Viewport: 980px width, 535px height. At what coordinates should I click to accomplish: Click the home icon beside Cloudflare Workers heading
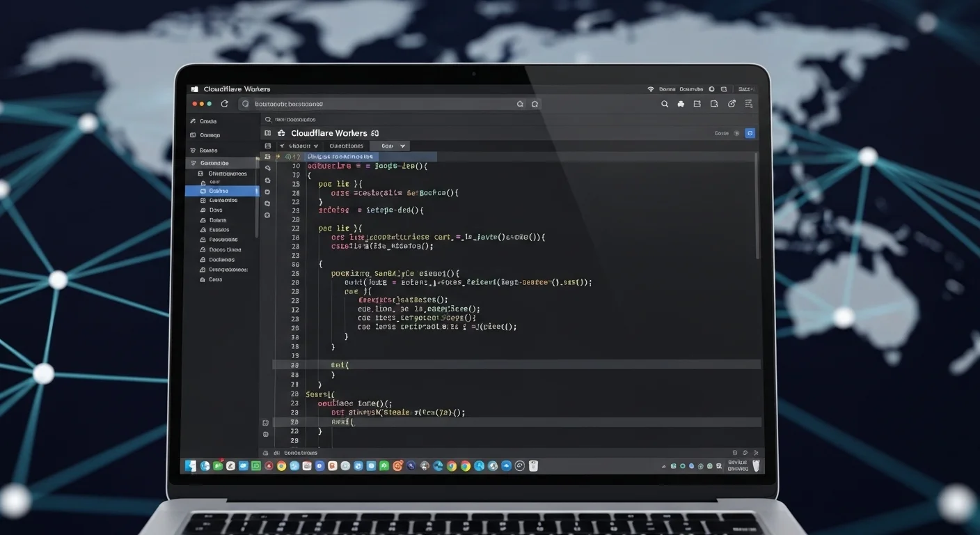point(281,132)
